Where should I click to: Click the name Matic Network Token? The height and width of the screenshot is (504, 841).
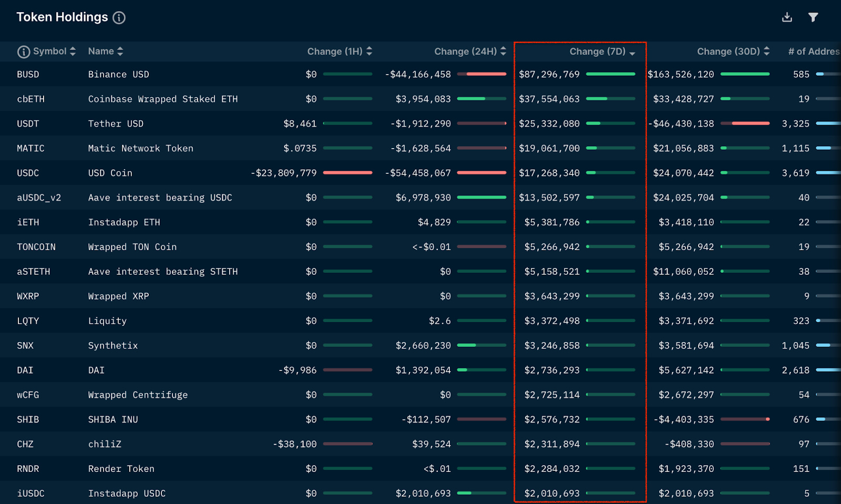point(141,148)
